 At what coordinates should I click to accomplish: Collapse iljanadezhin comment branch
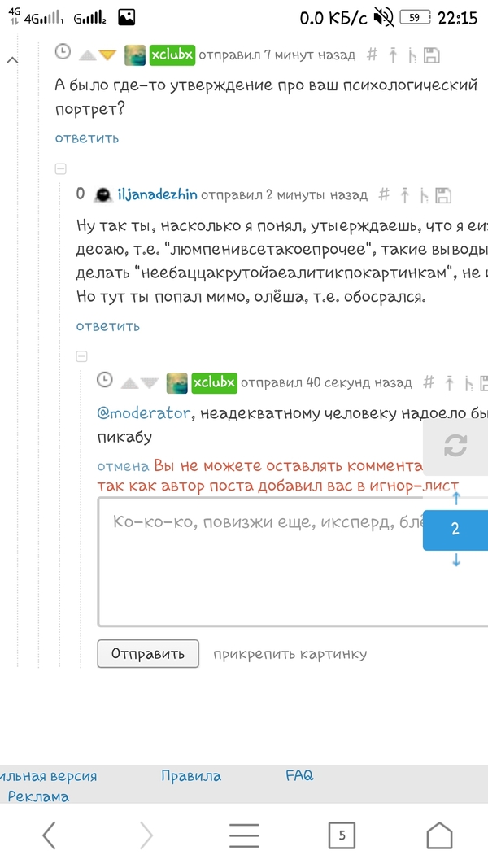click(60, 169)
